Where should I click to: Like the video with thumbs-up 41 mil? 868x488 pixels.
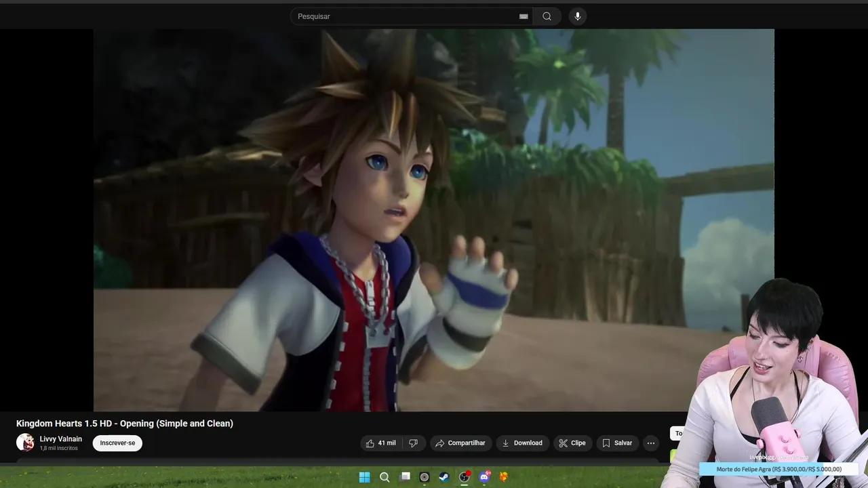(380, 443)
